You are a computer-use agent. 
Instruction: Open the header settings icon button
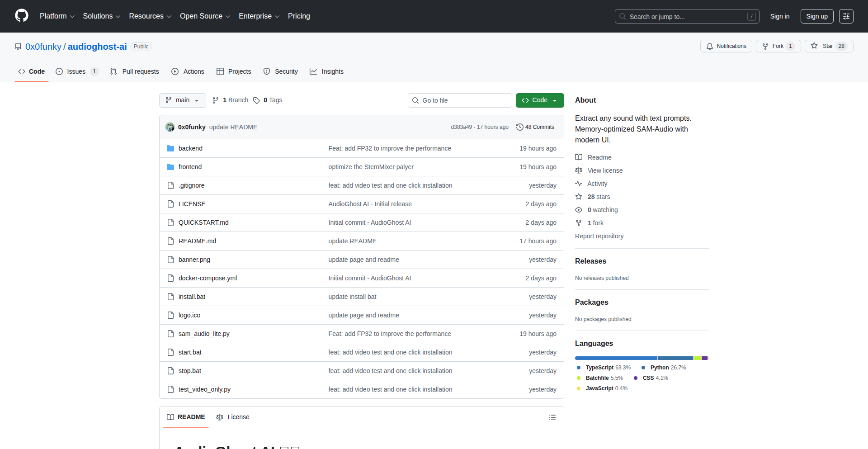click(846, 16)
